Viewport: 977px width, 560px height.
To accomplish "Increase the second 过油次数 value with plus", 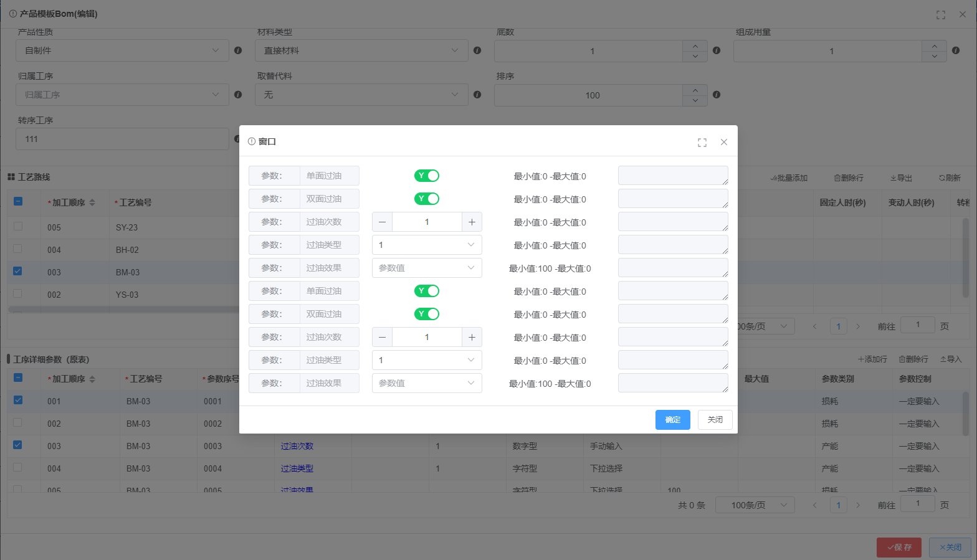I will point(472,337).
